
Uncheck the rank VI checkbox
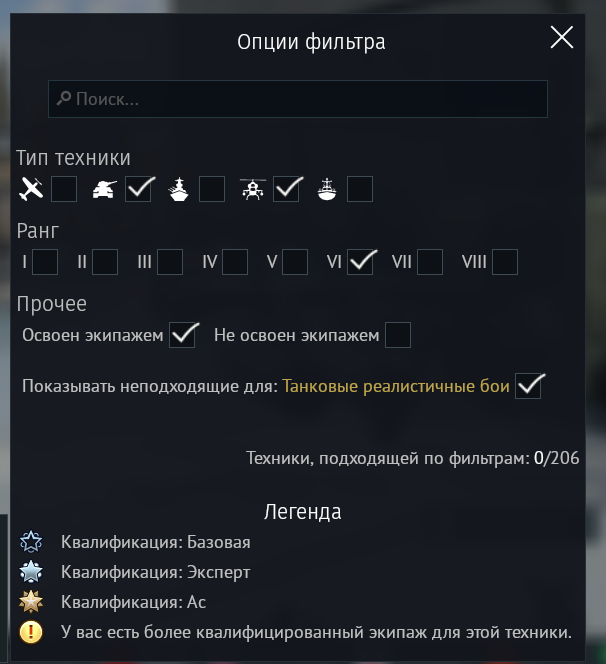click(361, 262)
